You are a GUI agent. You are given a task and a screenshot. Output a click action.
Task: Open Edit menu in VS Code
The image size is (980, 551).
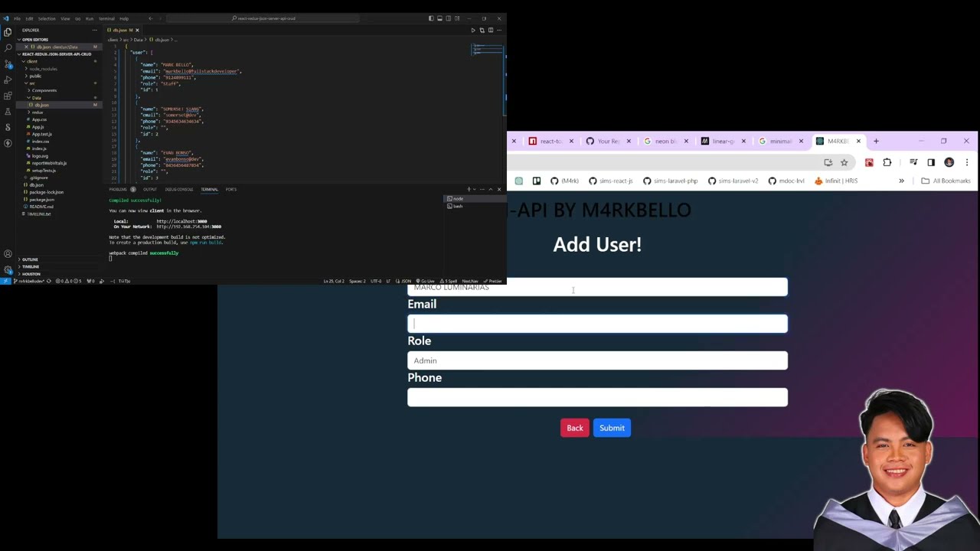click(29, 18)
